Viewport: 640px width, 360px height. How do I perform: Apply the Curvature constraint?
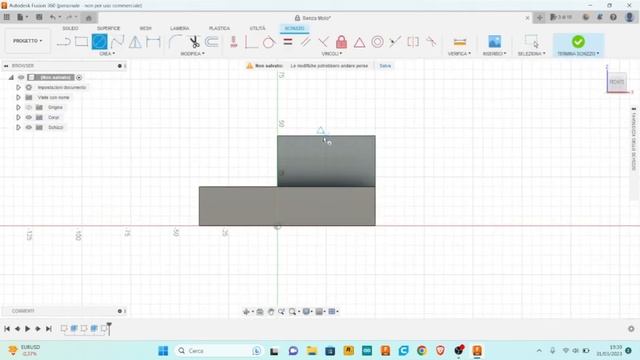pyautogui.click(x=431, y=41)
